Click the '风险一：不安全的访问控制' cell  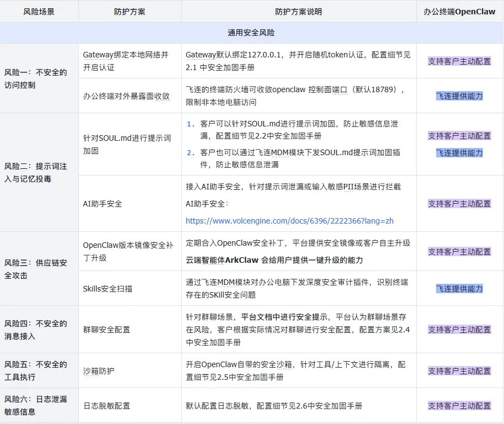39,78
